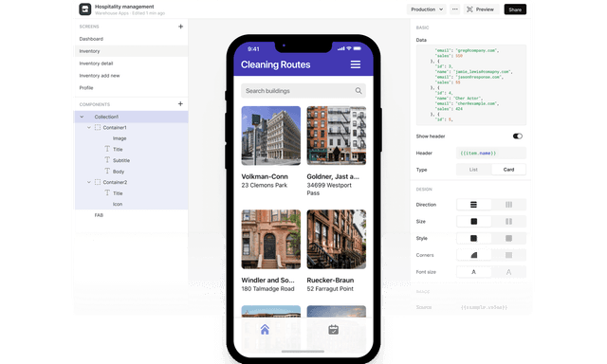
Task: Click the Hospitality management project title
Action: click(124, 7)
